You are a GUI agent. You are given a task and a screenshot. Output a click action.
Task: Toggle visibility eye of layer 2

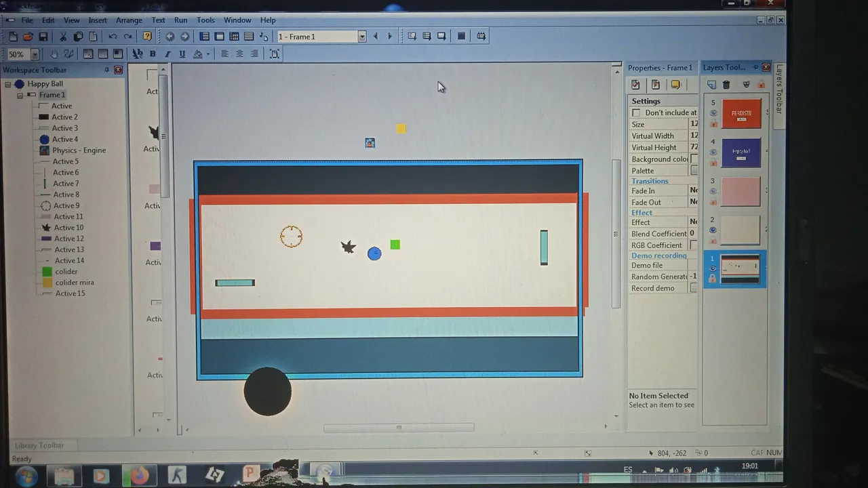(x=713, y=230)
